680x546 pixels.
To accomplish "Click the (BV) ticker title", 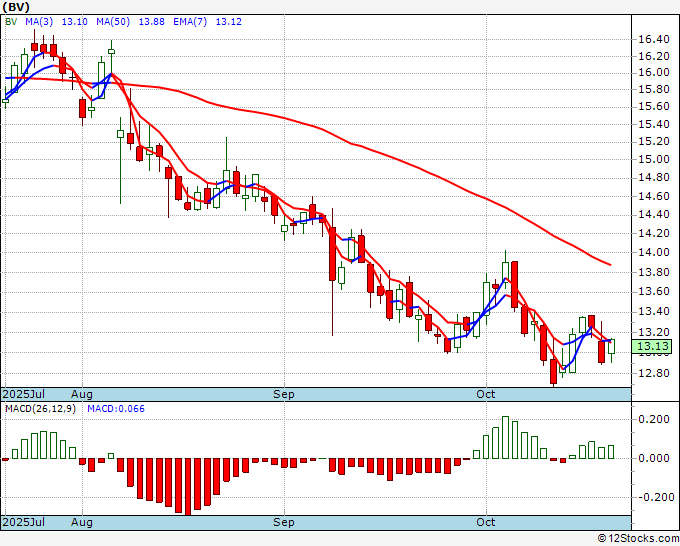I will pos(16,7).
